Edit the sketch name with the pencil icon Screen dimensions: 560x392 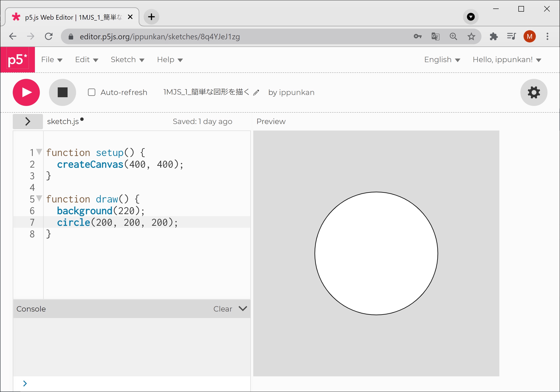[256, 93]
